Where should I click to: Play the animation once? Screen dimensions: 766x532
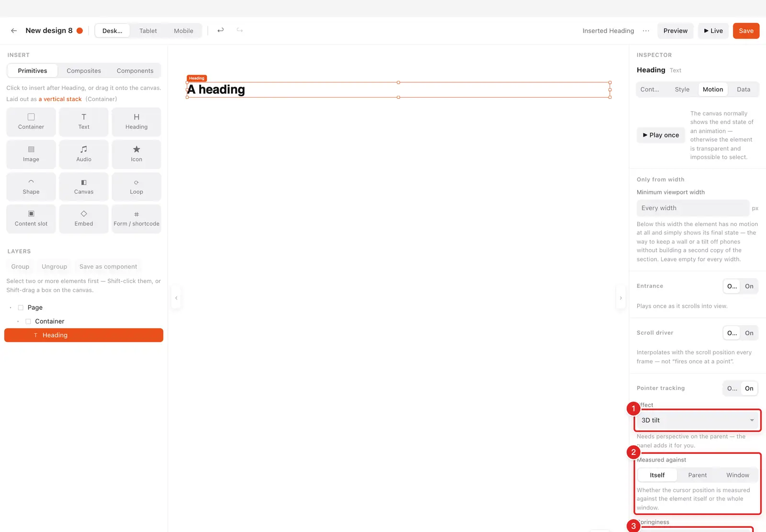[x=661, y=135]
